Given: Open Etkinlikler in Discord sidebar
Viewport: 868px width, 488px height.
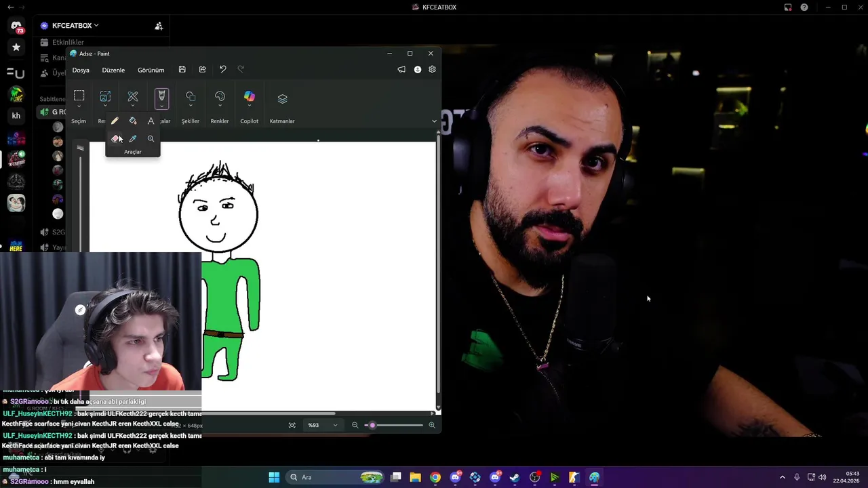Looking at the screenshot, I should click(x=68, y=42).
